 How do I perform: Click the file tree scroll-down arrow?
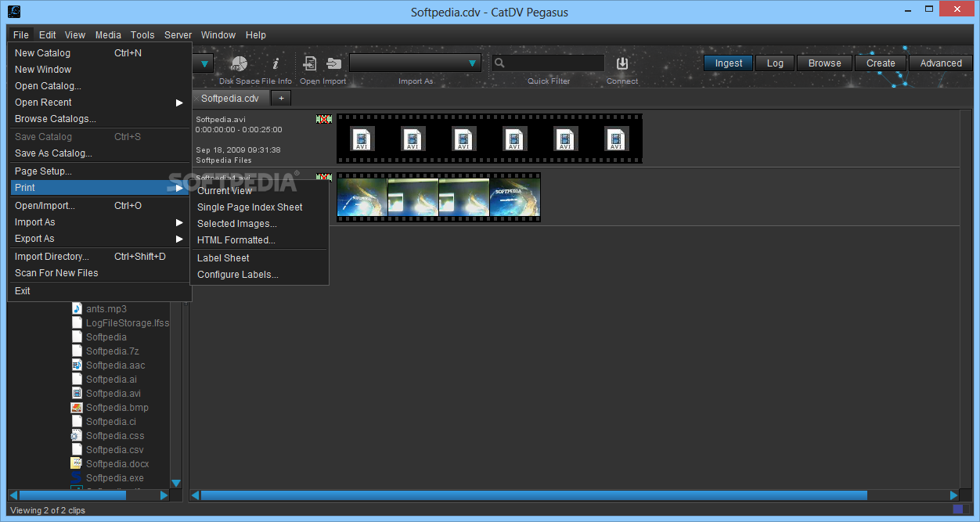click(176, 483)
